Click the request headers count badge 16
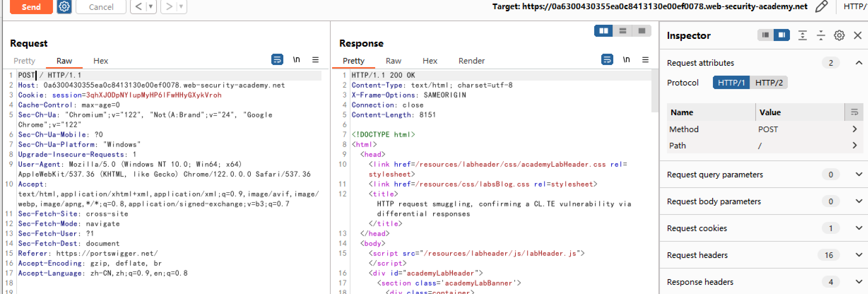868x294 pixels. (829, 255)
